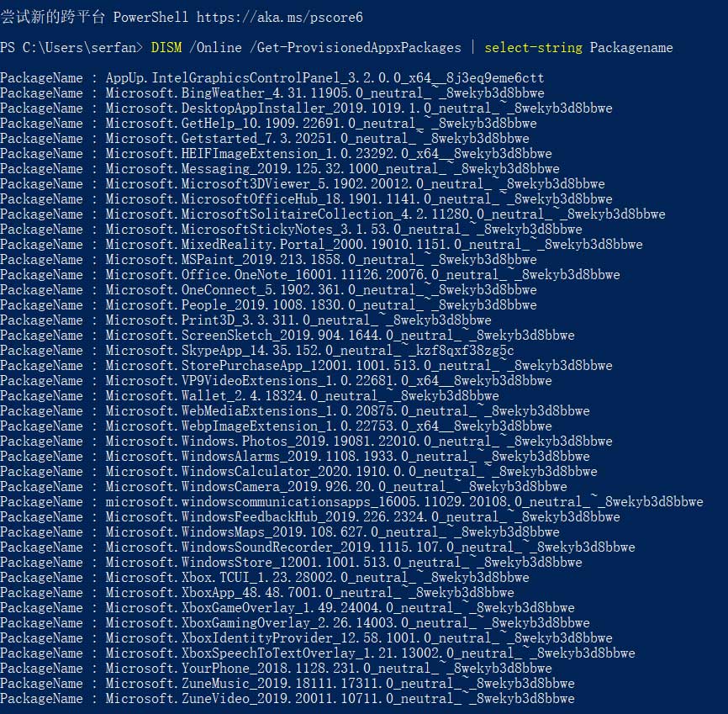Click the Microsoft.ZuneVideo package name
728x714 pixels.
(x=340, y=699)
